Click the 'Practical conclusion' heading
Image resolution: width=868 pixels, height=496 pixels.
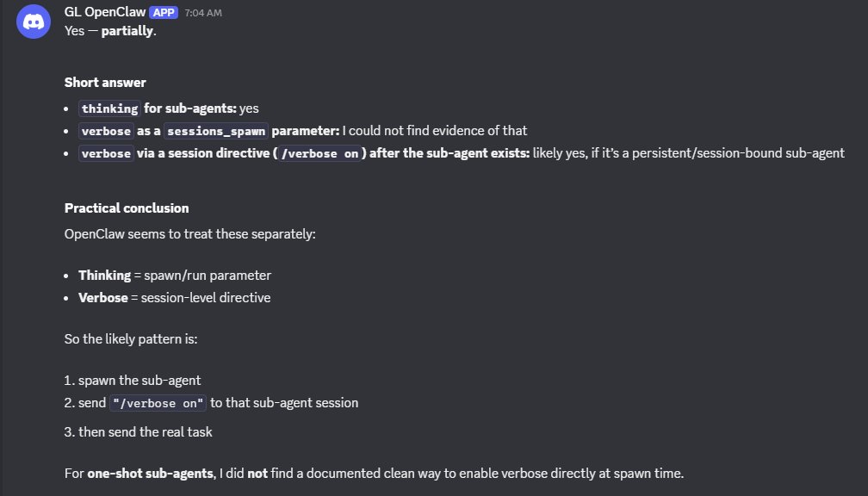[127, 208]
